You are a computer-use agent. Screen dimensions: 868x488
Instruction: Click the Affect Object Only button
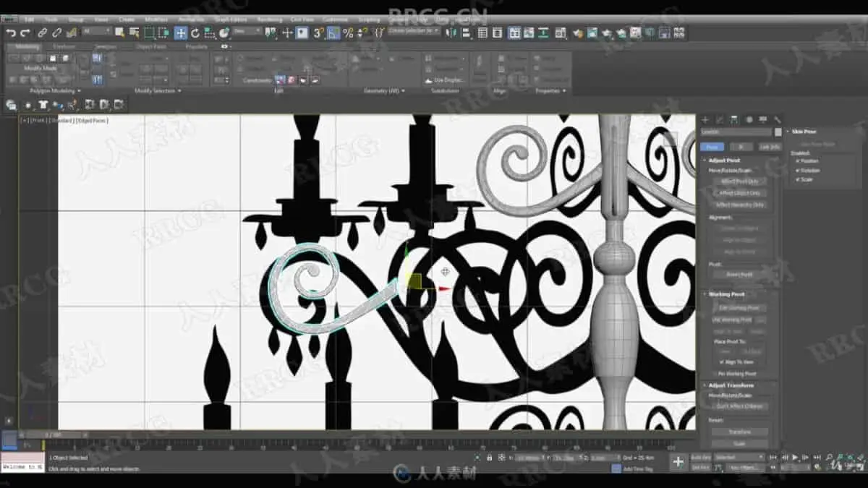pyautogui.click(x=739, y=193)
